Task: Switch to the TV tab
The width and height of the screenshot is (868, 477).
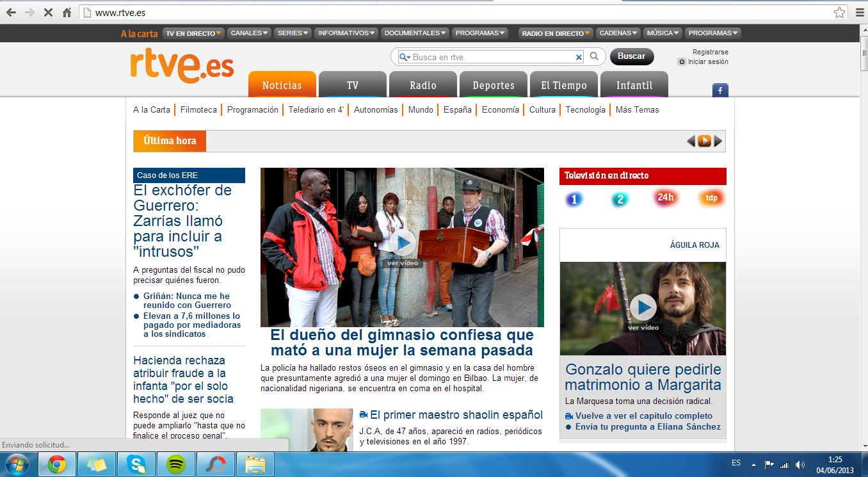Action: pyautogui.click(x=353, y=85)
